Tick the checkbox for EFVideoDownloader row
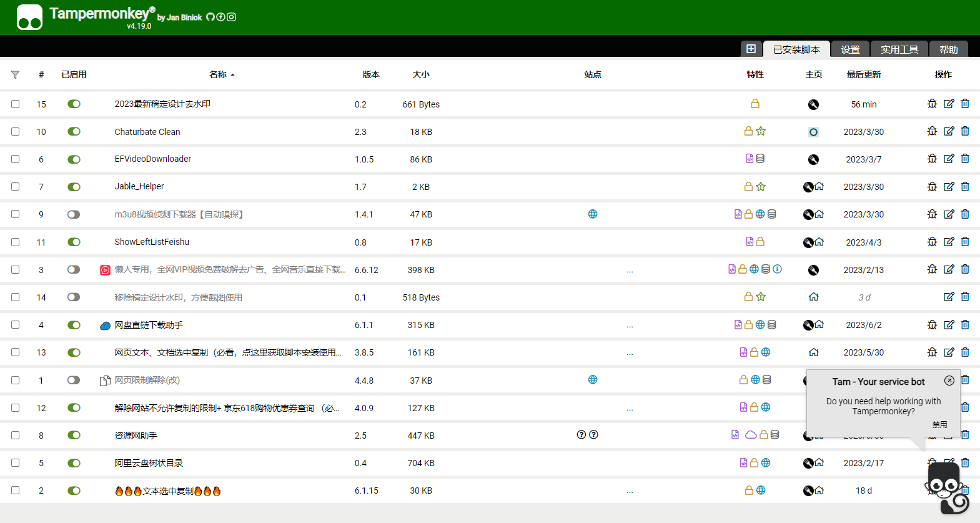This screenshot has width=980, height=523. [15, 159]
